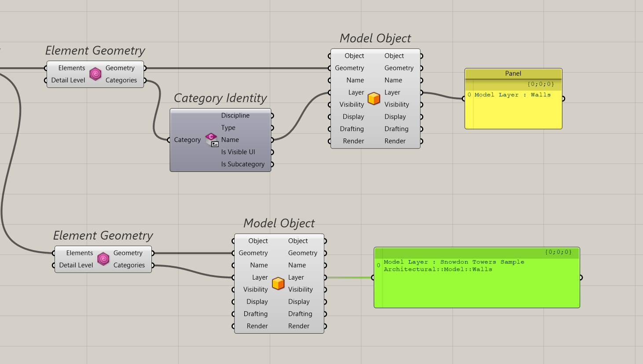The height and width of the screenshot is (364, 643).
Task: Click the orange box icon in lower Model Object
Action: point(278,284)
